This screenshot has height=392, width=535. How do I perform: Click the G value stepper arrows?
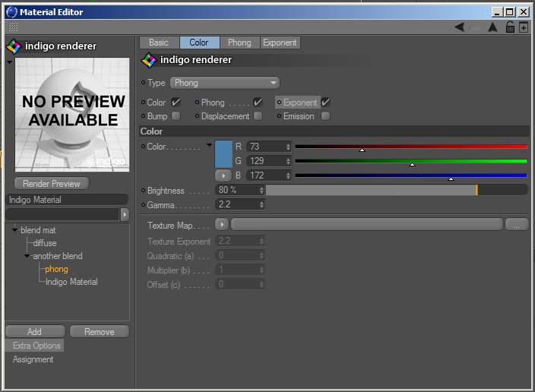click(x=288, y=161)
